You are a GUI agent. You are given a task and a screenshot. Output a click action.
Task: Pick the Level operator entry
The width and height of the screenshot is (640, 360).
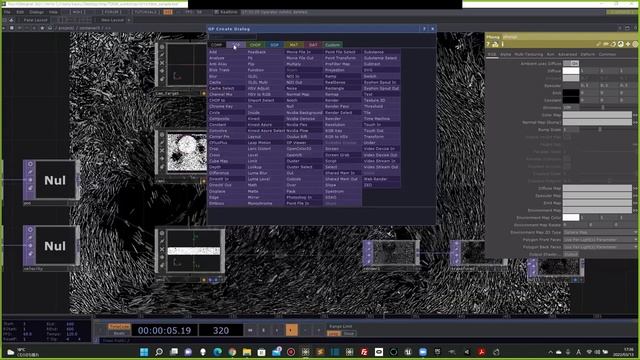(265, 155)
